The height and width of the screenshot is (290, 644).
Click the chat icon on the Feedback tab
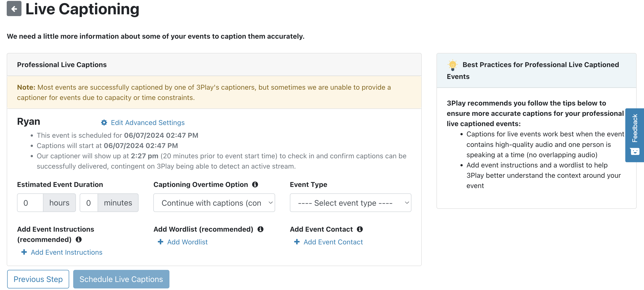tap(635, 152)
